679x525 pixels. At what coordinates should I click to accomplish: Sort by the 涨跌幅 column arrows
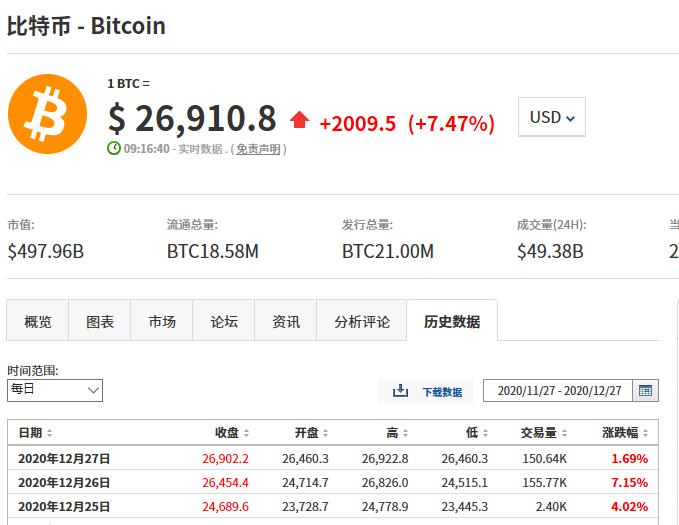pos(646,433)
